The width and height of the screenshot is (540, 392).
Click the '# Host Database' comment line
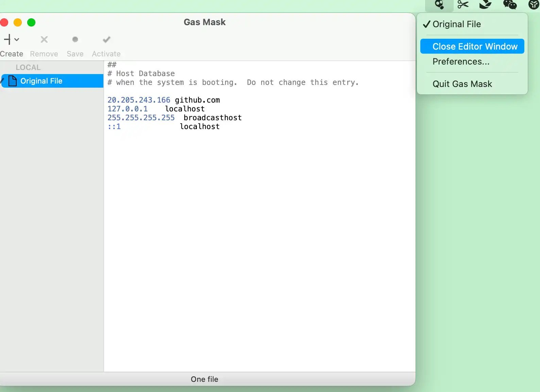[x=141, y=73]
